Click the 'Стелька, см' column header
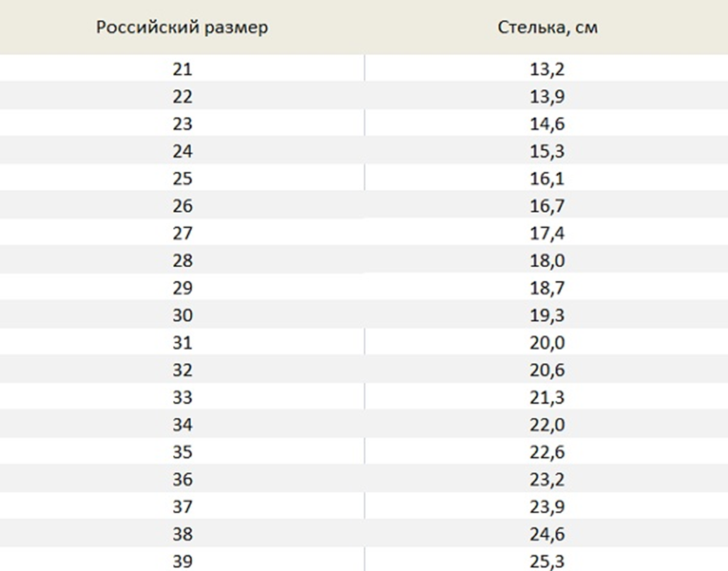Viewport: 728px width, 571px height. [547, 27]
